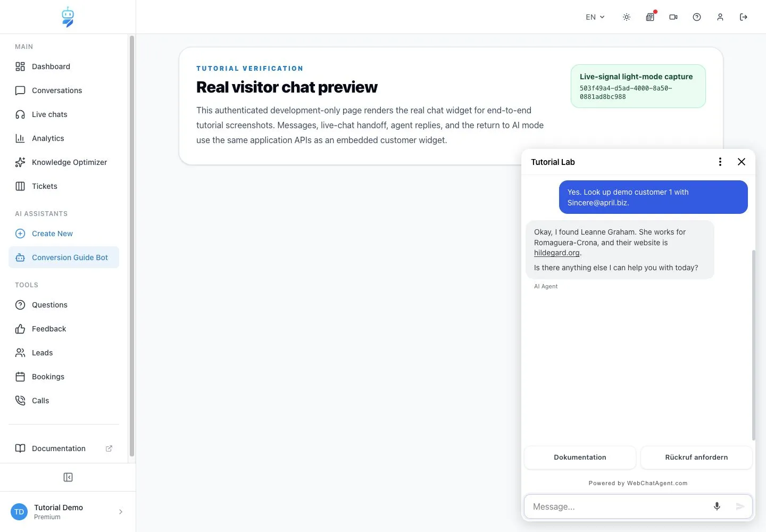Open Knowledge Optimizer in the sidebar
The image size is (766, 532).
click(64, 162)
